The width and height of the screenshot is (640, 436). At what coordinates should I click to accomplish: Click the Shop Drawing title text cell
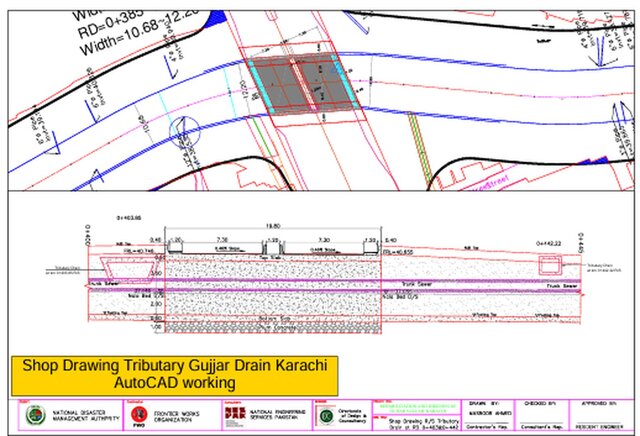tap(420, 424)
